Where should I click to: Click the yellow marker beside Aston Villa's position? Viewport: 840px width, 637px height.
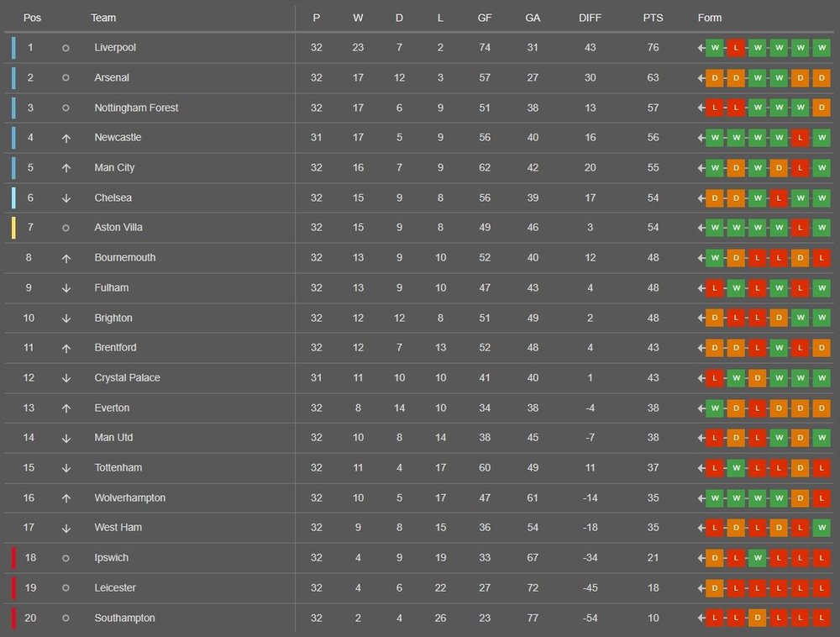pyautogui.click(x=13, y=228)
